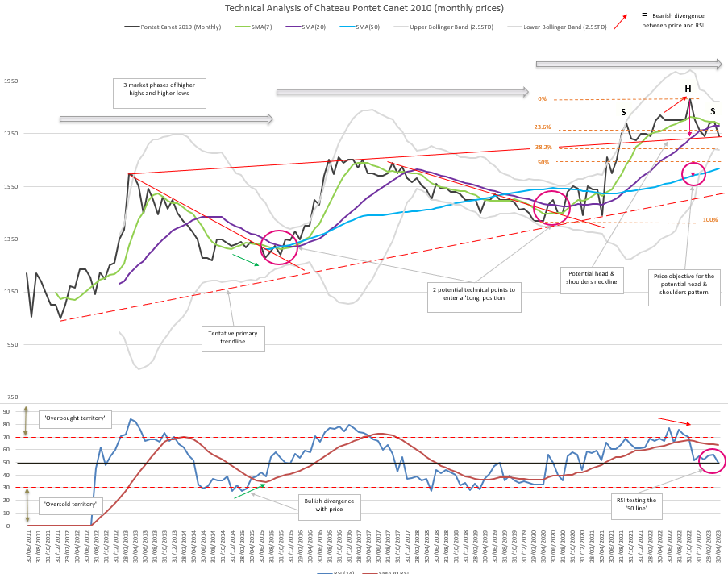The width and height of the screenshot is (728, 574).
Task: Click the 1950 price axis label
Action: [x=11, y=81]
